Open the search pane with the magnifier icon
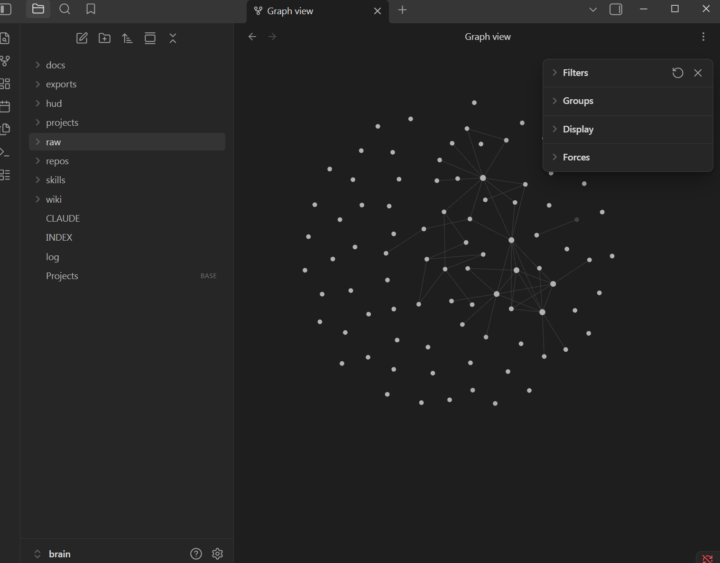This screenshot has width=720, height=563. [65, 9]
